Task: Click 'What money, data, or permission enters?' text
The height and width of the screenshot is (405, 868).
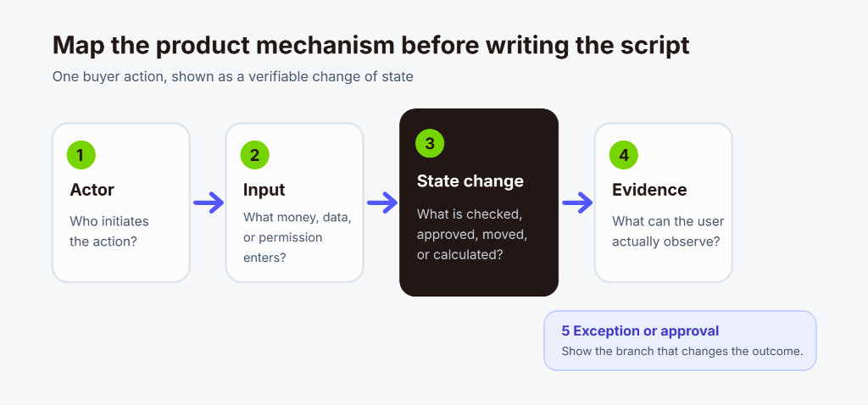Action: pyautogui.click(x=298, y=237)
